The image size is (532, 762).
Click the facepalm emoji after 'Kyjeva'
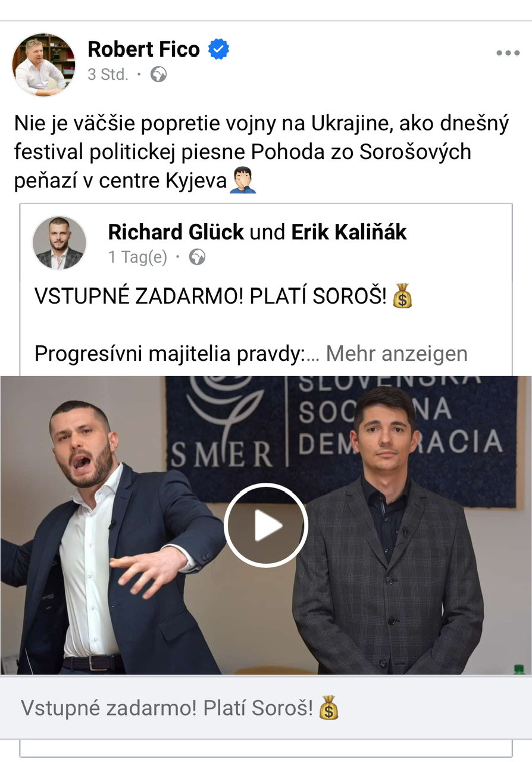click(x=243, y=180)
